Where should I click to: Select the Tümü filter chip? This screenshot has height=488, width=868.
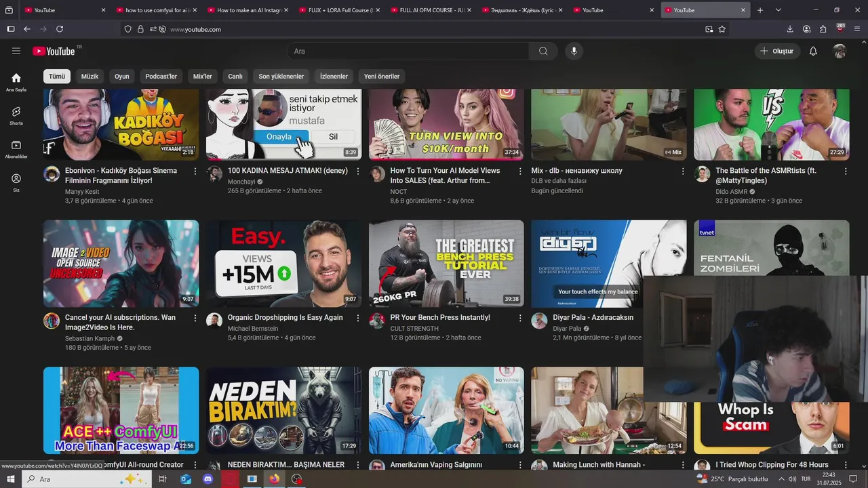[57, 77]
